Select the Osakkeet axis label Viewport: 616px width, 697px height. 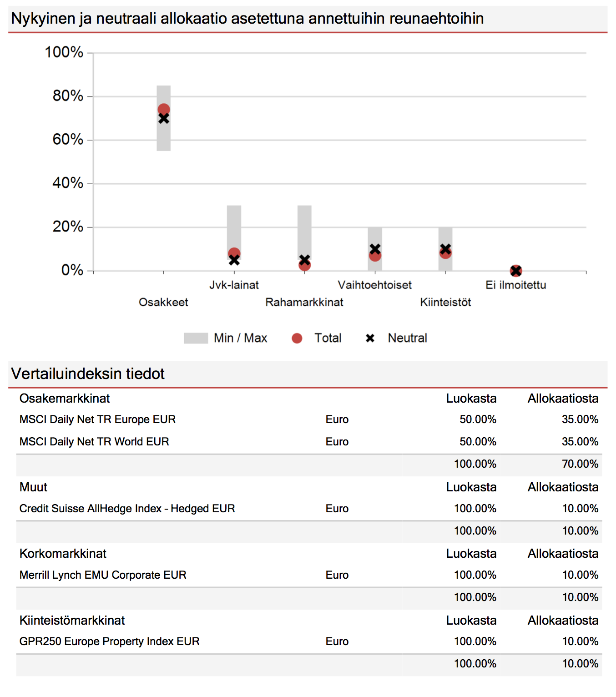tap(163, 302)
